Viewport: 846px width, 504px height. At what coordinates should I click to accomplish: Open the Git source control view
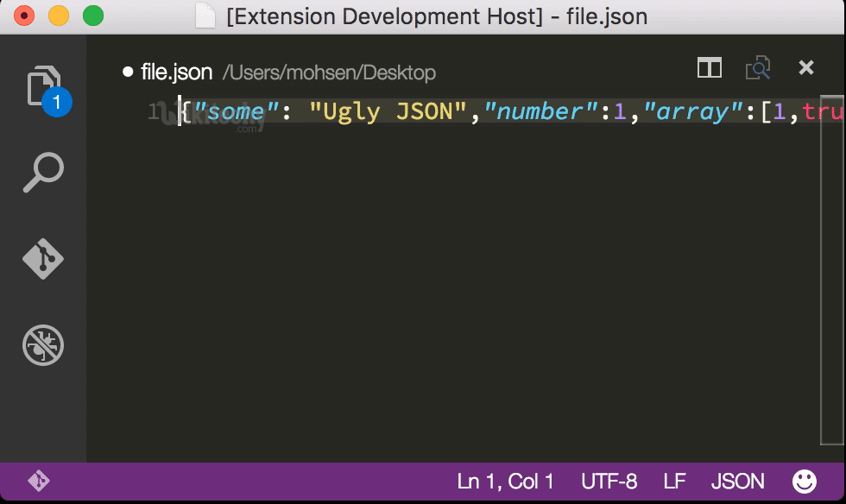[x=44, y=259]
